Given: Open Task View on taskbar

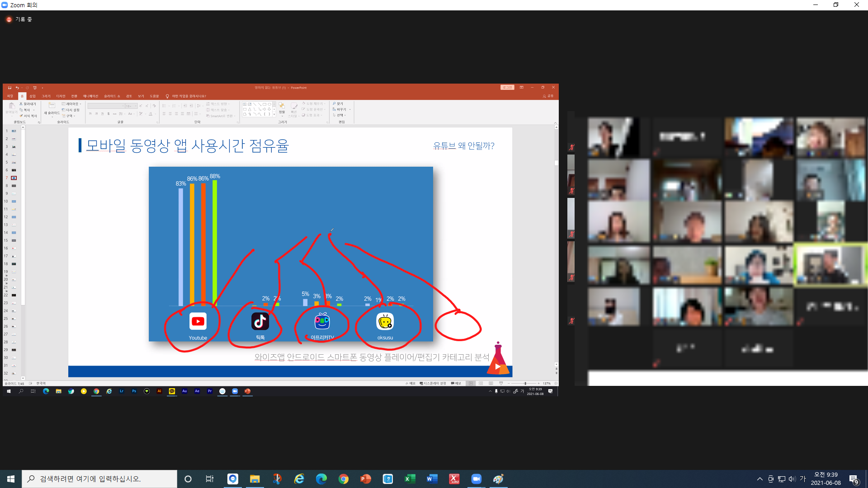Looking at the screenshot, I should (x=210, y=479).
